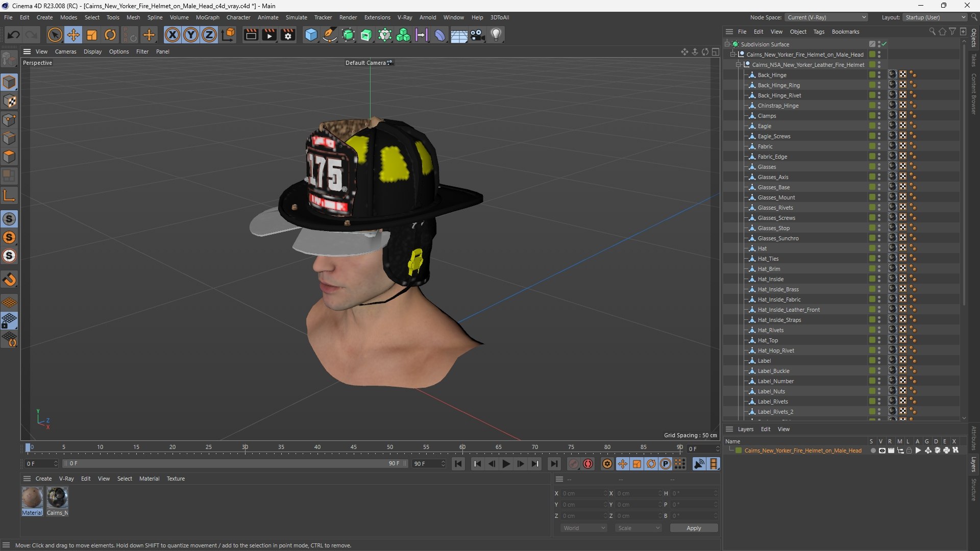
Task: Toggle Y axis lock icon
Action: click(191, 35)
